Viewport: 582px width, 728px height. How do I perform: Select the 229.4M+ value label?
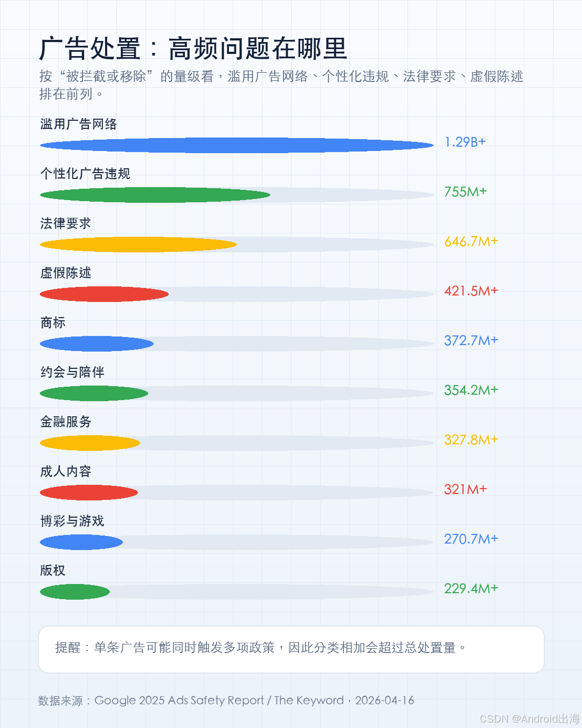(x=471, y=588)
